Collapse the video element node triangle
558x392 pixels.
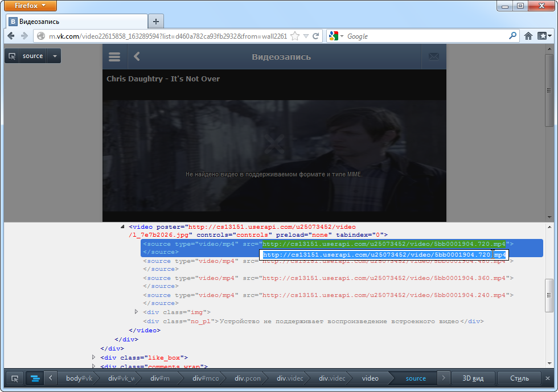point(122,226)
